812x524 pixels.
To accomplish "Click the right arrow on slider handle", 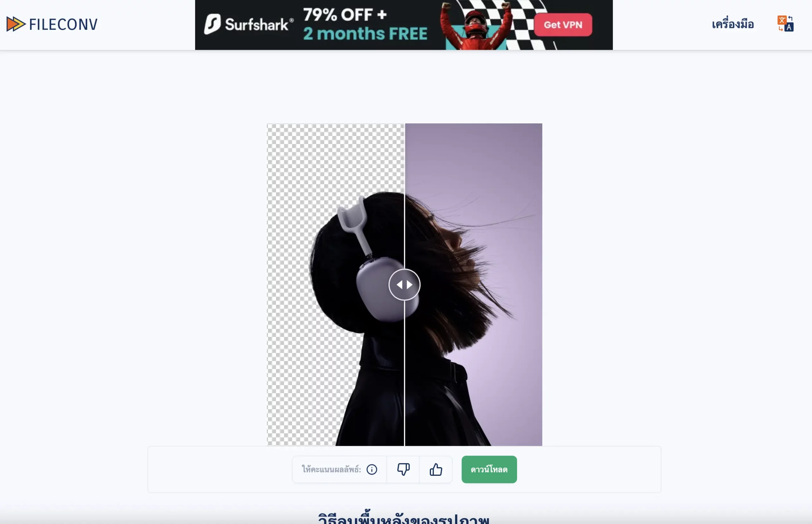I will pyautogui.click(x=409, y=285).
